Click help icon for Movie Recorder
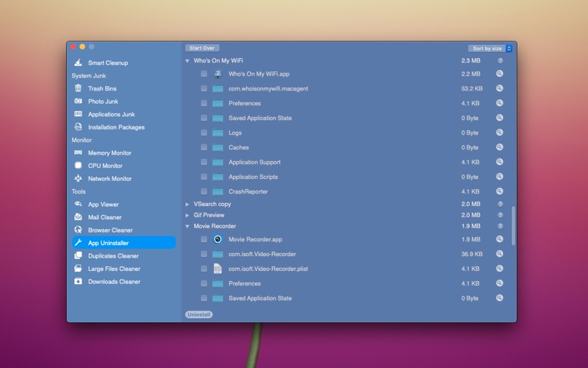This screenshot has width=588, height=368. [501, 226]
